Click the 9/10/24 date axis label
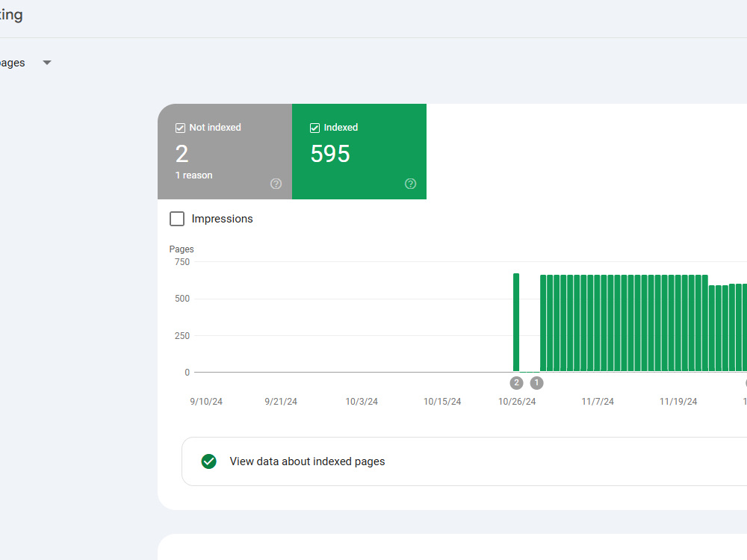747x560 pixels. coord(206,402)
